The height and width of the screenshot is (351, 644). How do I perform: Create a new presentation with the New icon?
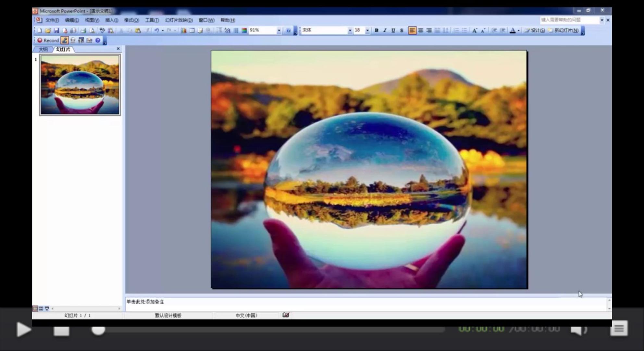pos(40,30)
